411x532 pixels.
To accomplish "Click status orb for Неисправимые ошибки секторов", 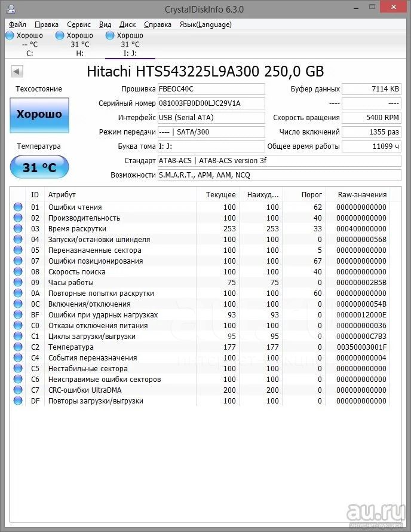I will pyautogui.click(x=18, y=380).
